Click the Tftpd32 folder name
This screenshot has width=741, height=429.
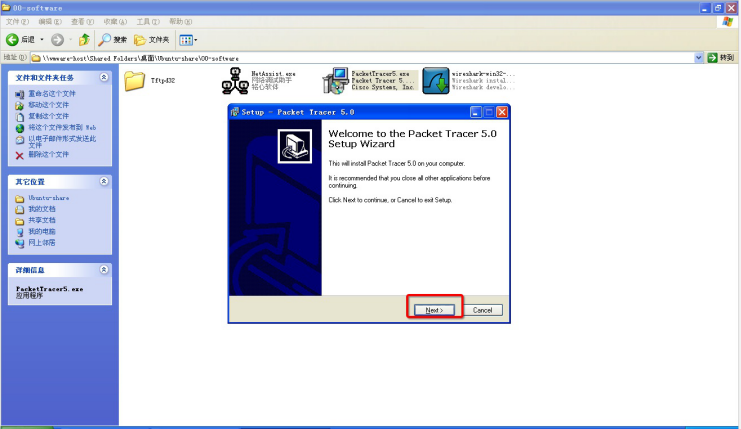163,81
